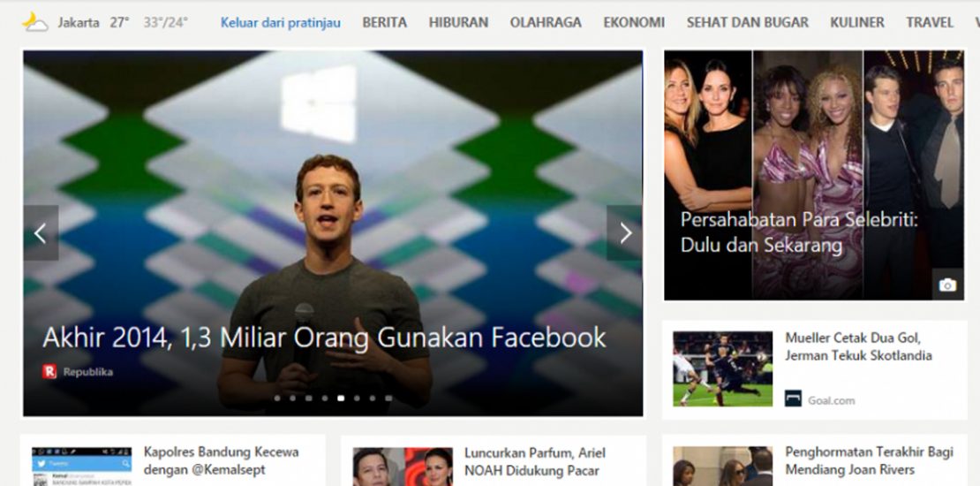Select the first carousel dot
This screenshot has height=486, width=980.
point(277,398)
